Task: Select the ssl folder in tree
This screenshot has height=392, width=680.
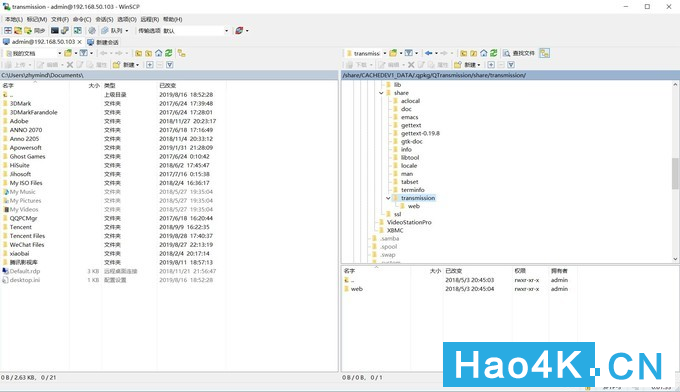Action: click(397, 214)
